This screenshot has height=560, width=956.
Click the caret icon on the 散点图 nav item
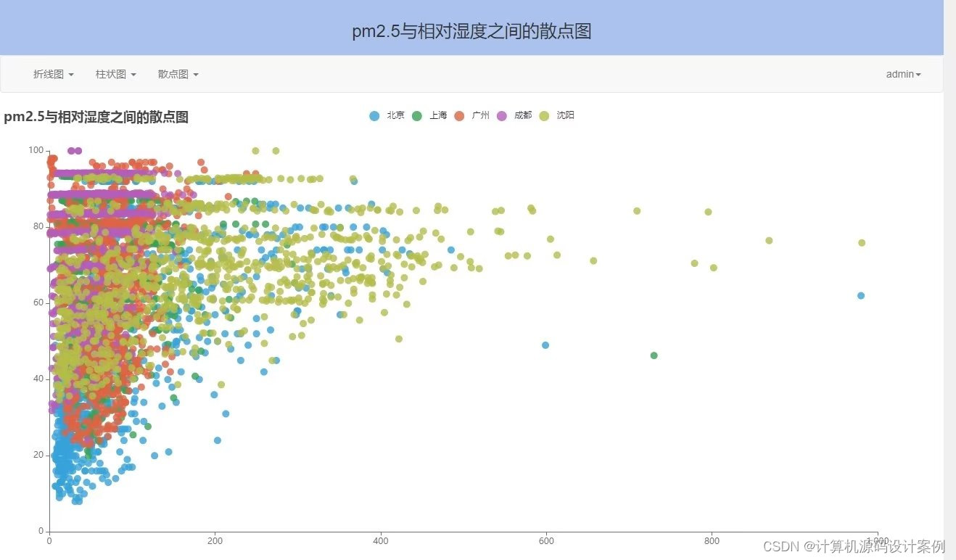pos(195,74)
